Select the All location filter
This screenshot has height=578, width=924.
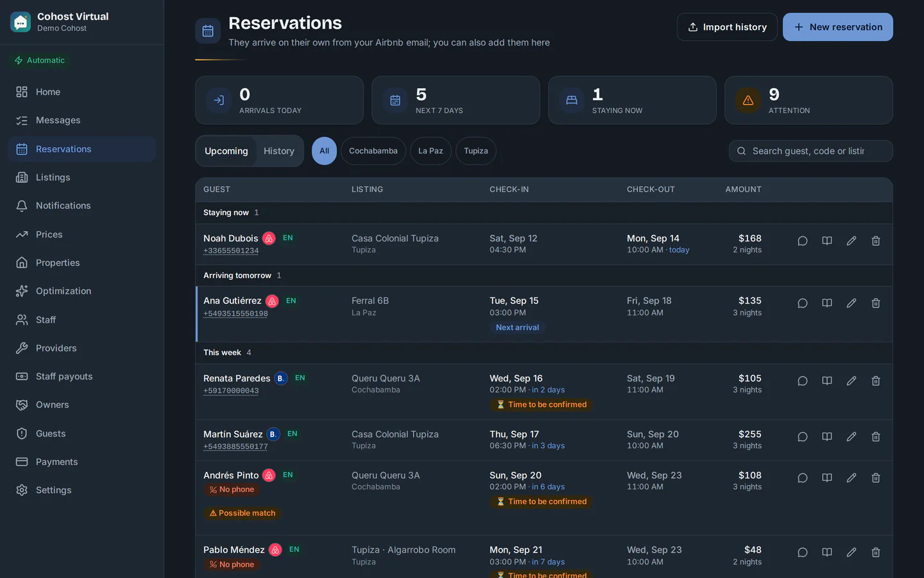click(x=324, y=151)
